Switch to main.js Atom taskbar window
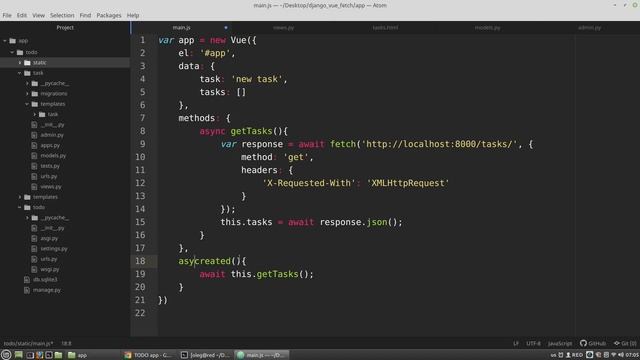 pyautogui.click(x=262, y=355)
